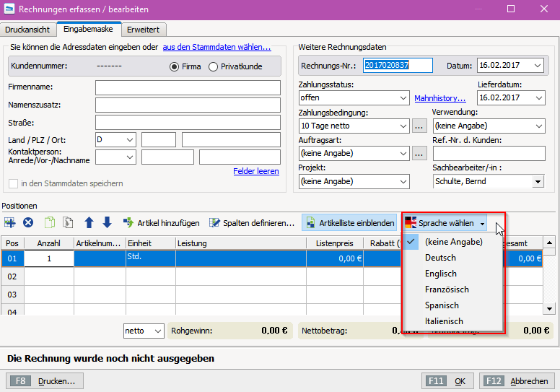560x392 pixels.
Task: Expand the Zahlungsstatus dropdown
Action: coord(403,98)
